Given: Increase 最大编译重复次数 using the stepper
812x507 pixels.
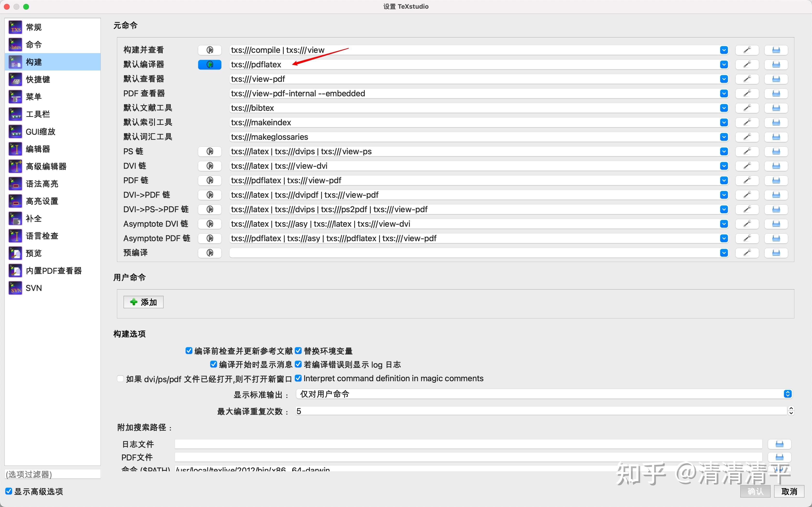Looking at the screenshot, I should pos(791,408).
